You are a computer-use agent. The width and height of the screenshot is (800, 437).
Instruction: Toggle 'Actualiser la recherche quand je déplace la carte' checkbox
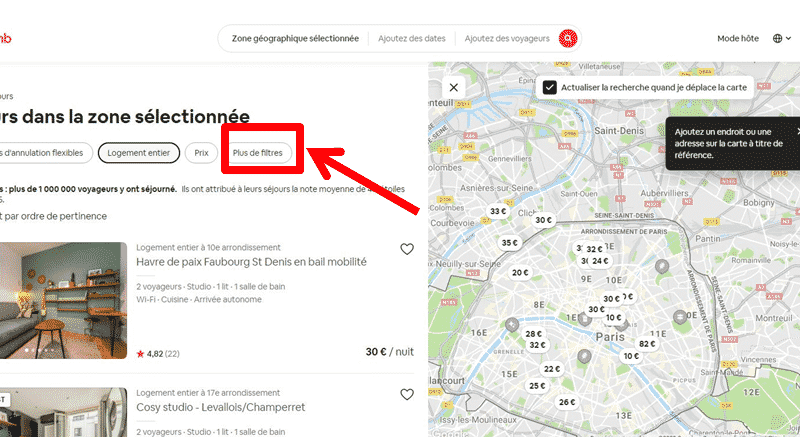(549, 87)
